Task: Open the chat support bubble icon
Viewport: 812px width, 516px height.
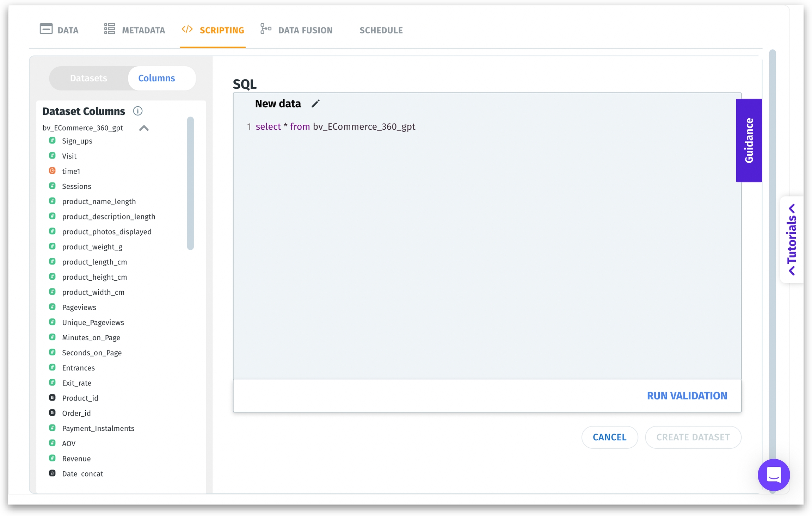Action: tap(774, 475)
